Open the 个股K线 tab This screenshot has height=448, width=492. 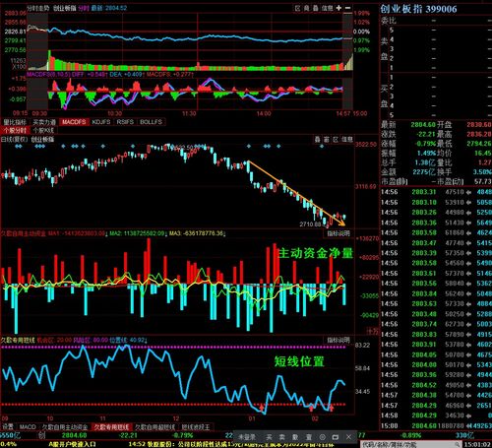[43, 130]
